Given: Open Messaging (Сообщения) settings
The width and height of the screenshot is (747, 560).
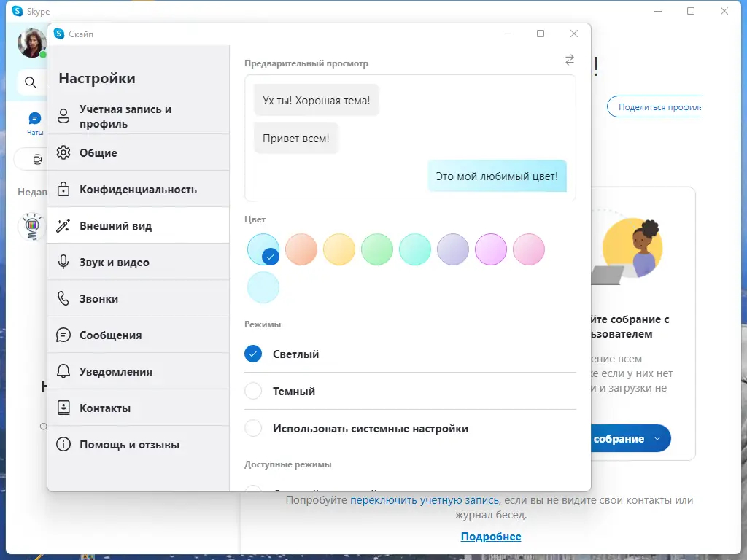Looking at the screenshot, I should [138, 335].
